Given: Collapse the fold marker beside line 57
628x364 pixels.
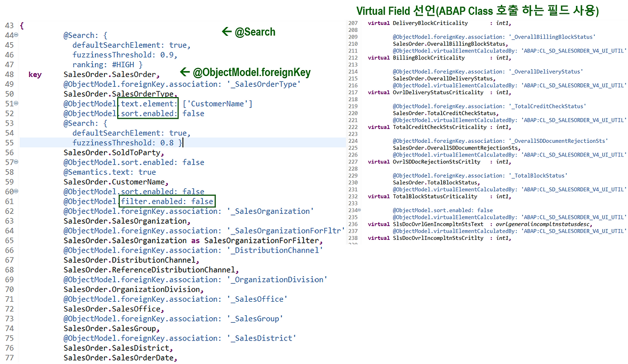Looking at the screenshot, I should pyautogui.click(x=16, y=162).
